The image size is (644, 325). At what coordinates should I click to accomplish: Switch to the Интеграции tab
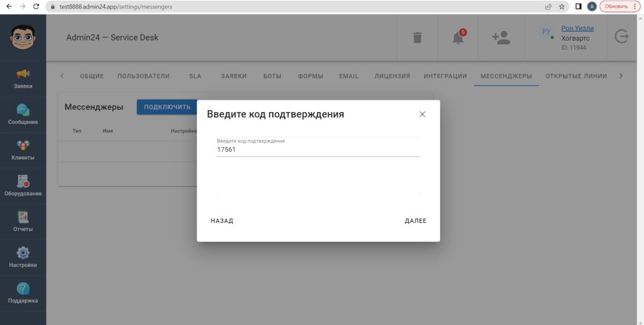445,76
